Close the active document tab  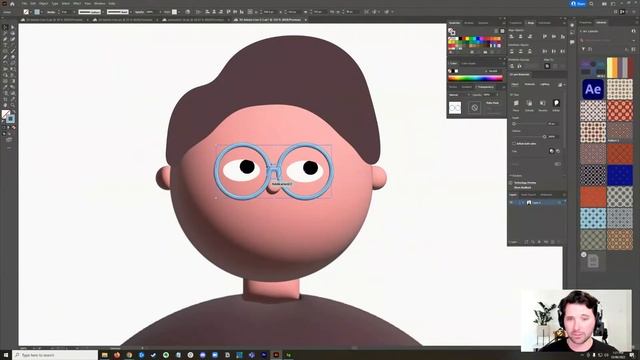pos(305,20)
